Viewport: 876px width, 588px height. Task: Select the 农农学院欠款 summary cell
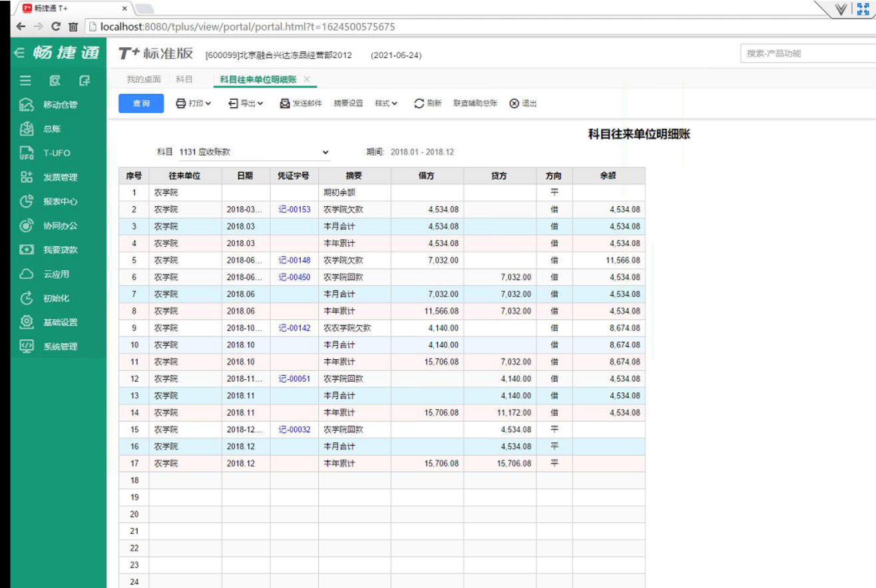coord(354,328)
